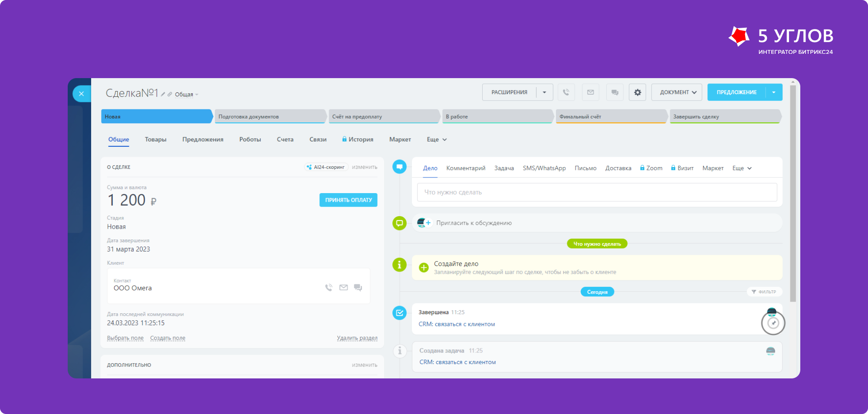Click the green info timeline icon

[x=399, y=264]
